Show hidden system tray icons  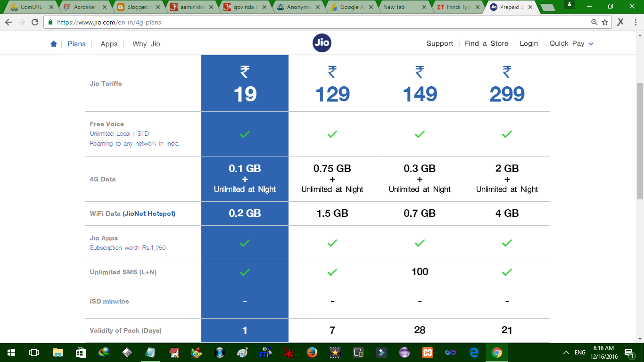pyautogui.click(x=566, y=353)
